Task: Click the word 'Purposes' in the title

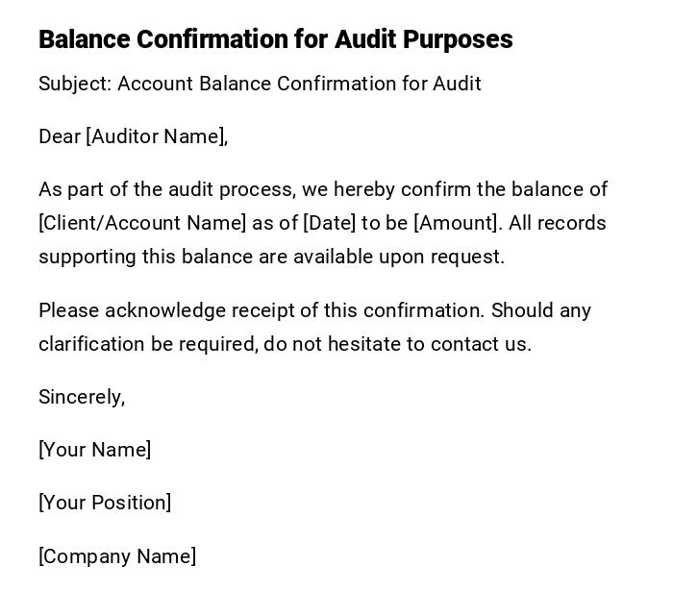Action: pyautogui.click(x=458, y=39)
